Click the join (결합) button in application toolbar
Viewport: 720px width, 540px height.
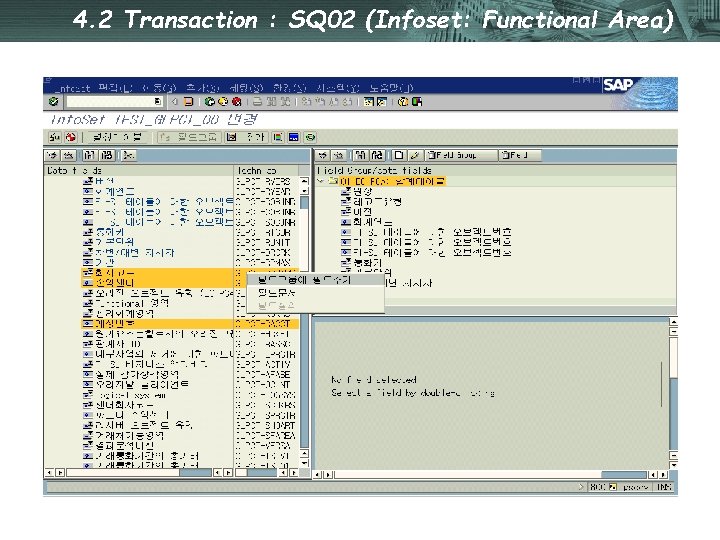pos(117,137)
